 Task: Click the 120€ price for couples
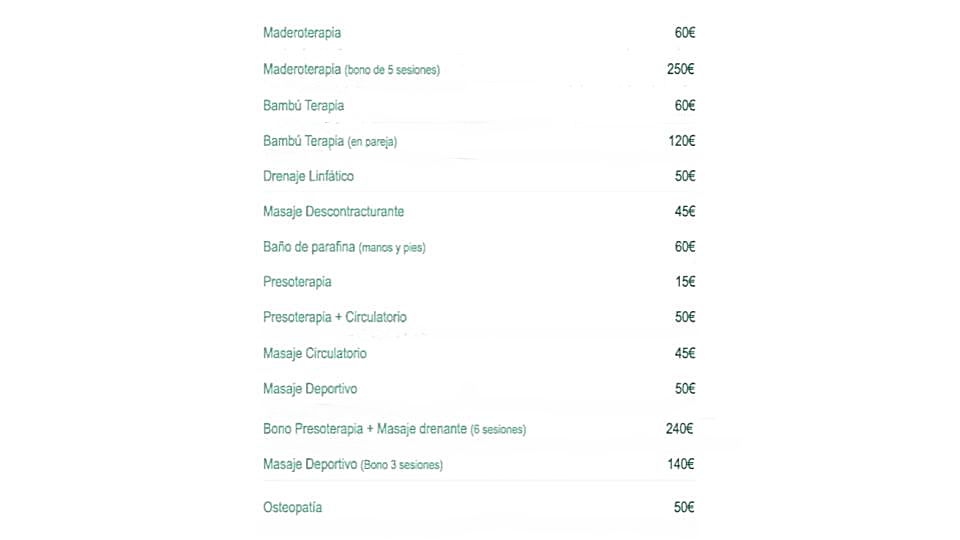coord(681,141)
